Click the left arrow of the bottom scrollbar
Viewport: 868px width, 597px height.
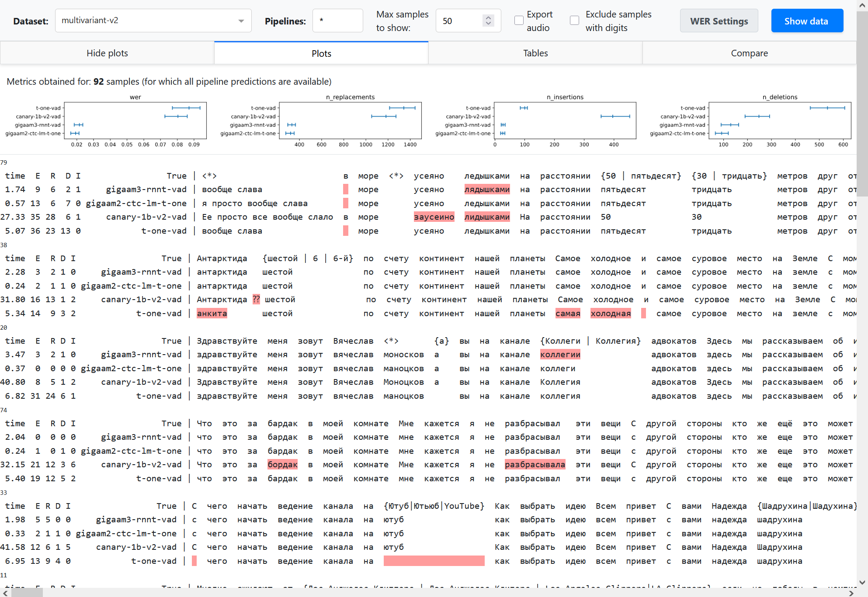tap(4, 593)
